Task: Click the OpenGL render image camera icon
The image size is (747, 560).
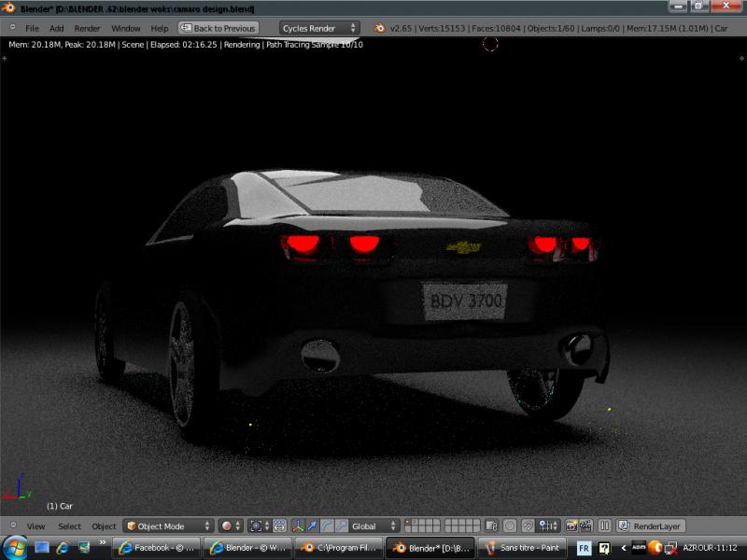Action: click(x=571, y=525)
